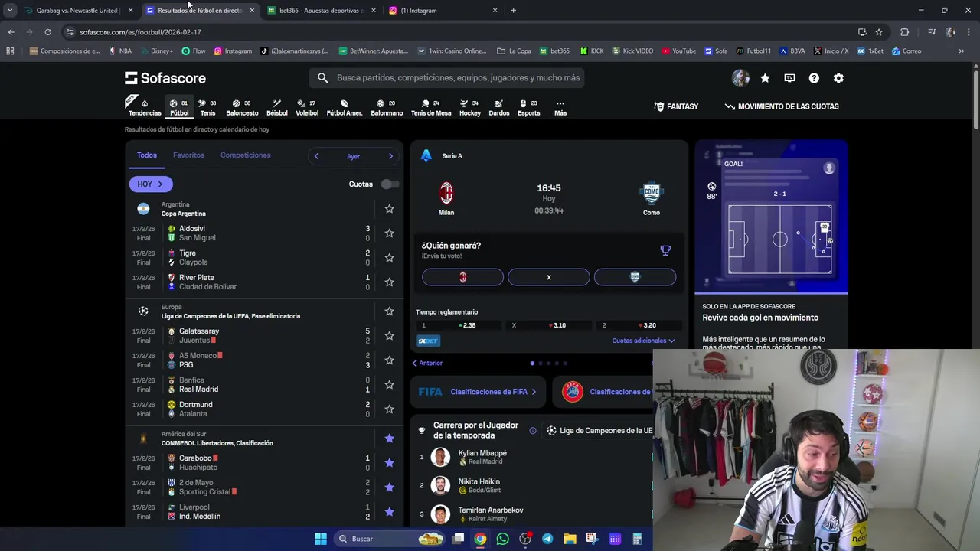Click the Anterior link
The image size is (980, 551).
[427, 364]
